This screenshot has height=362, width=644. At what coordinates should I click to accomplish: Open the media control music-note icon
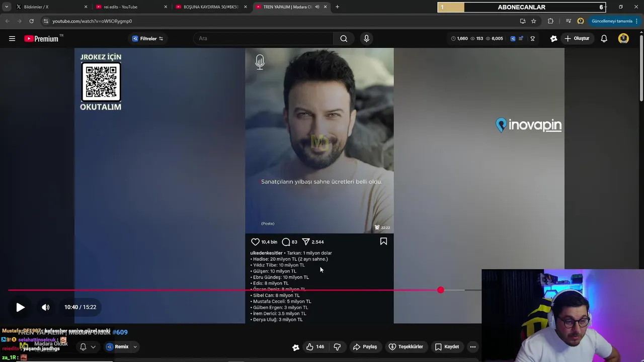(569, 21)
